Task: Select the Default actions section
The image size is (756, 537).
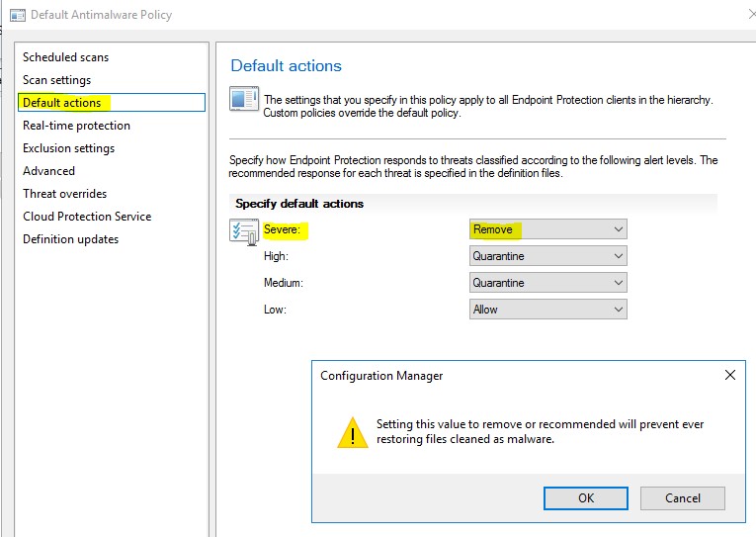Action: (x=112, y=103)
